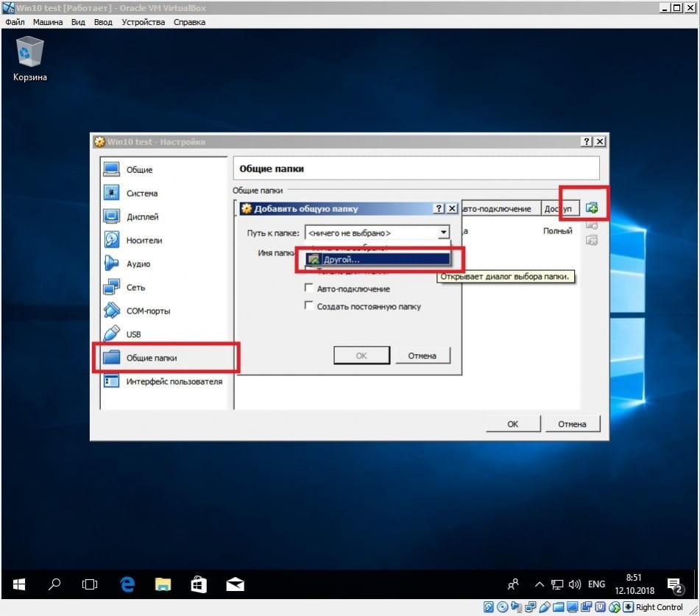Click the remove shared folder icon
This screenshot has width=700, height=616.
[x=592, y=240]
